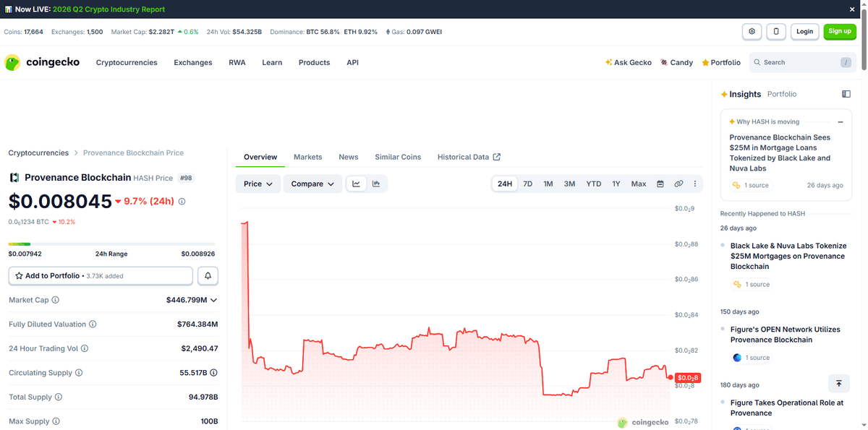
Task: Select the 24H chart range
Action: click(505, 184)
